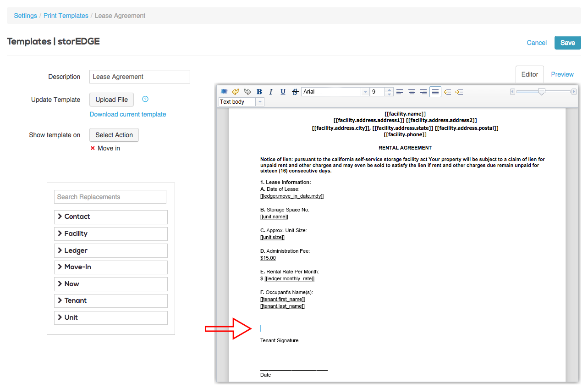Open the Arial font family dropdown
The height and width of the screenshot is (389, 588).
365,92
